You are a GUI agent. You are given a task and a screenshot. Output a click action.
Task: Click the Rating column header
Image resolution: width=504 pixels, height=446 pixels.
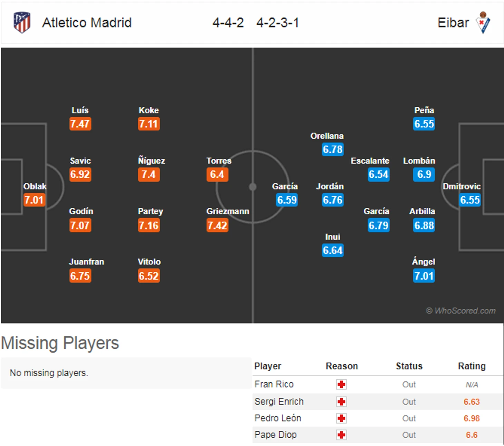[x=472, y=366]
